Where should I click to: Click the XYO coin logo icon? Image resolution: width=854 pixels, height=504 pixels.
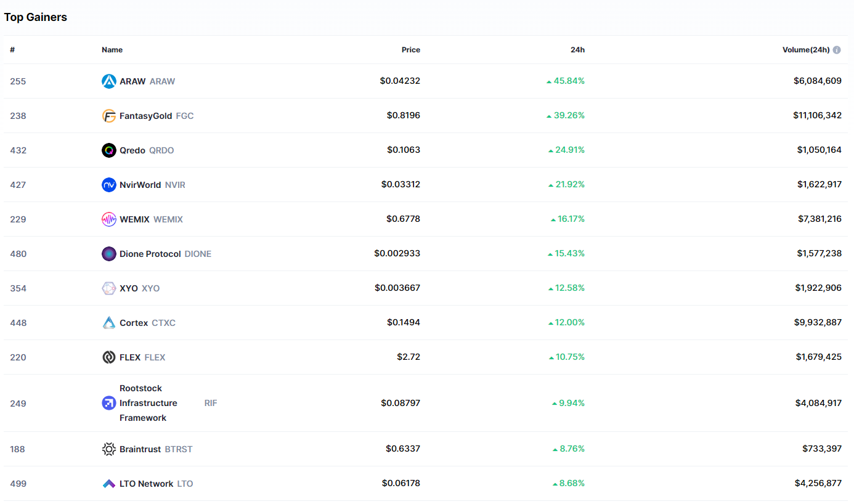click(x=108, y=288)
